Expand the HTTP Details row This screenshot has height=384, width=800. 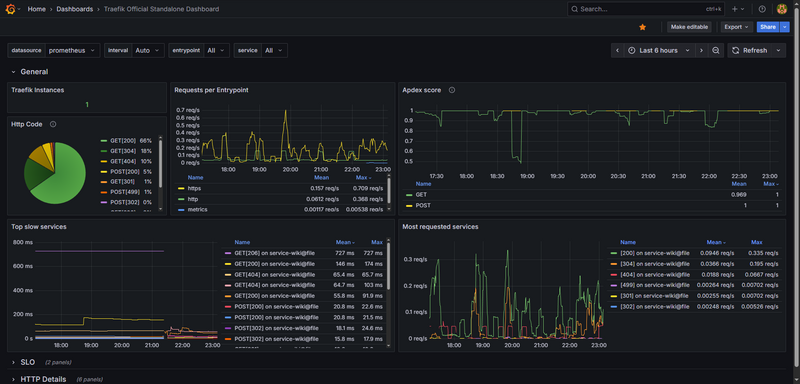pyautogui.click(x=38, y=379)
